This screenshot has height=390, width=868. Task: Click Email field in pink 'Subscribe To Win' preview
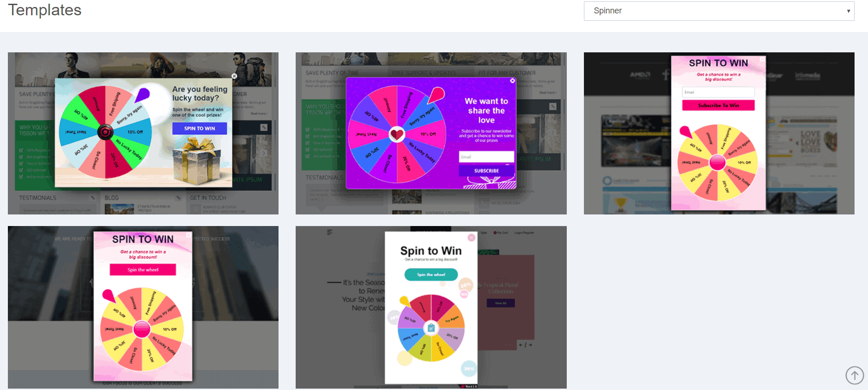pos(718,92)
